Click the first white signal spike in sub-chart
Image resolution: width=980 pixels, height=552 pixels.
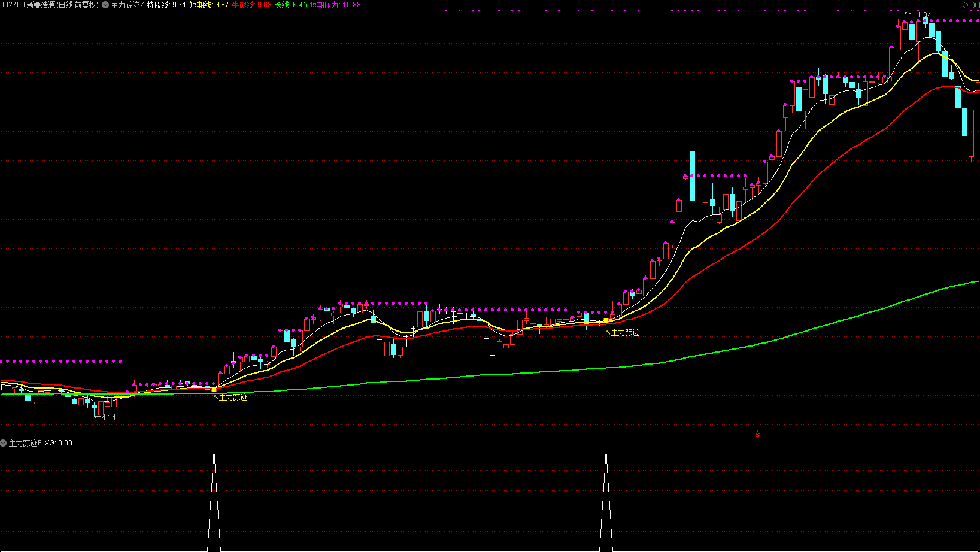click(214, 500)
